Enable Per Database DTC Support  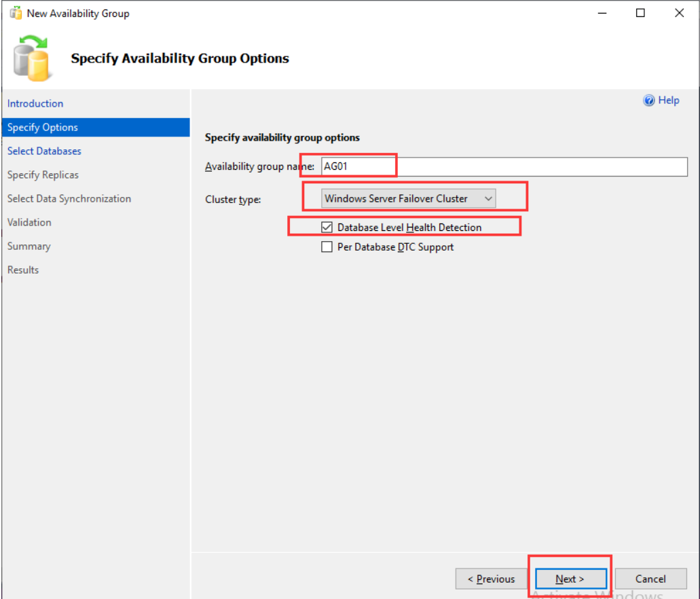(x=327, y=247)
